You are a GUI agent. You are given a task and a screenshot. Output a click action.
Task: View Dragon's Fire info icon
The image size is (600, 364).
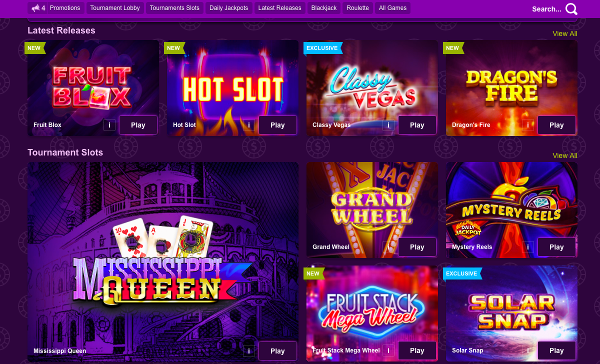[528, 125]
